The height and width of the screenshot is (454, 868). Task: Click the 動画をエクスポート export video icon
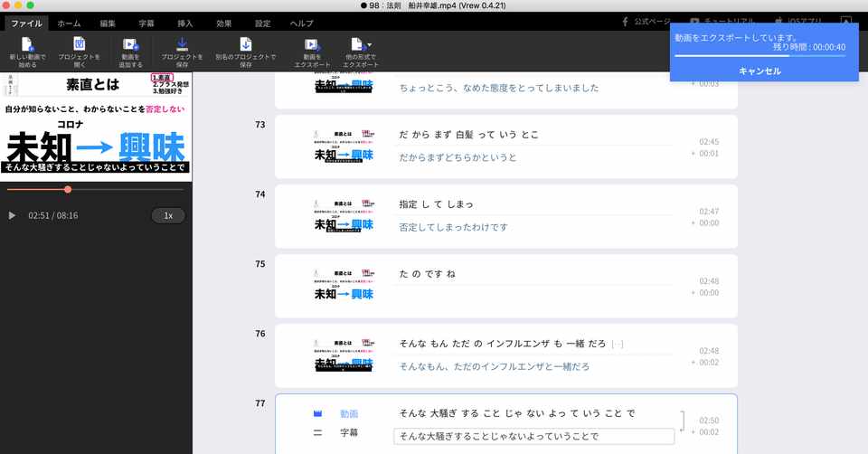pyautogui.click(x=312, y=45)
